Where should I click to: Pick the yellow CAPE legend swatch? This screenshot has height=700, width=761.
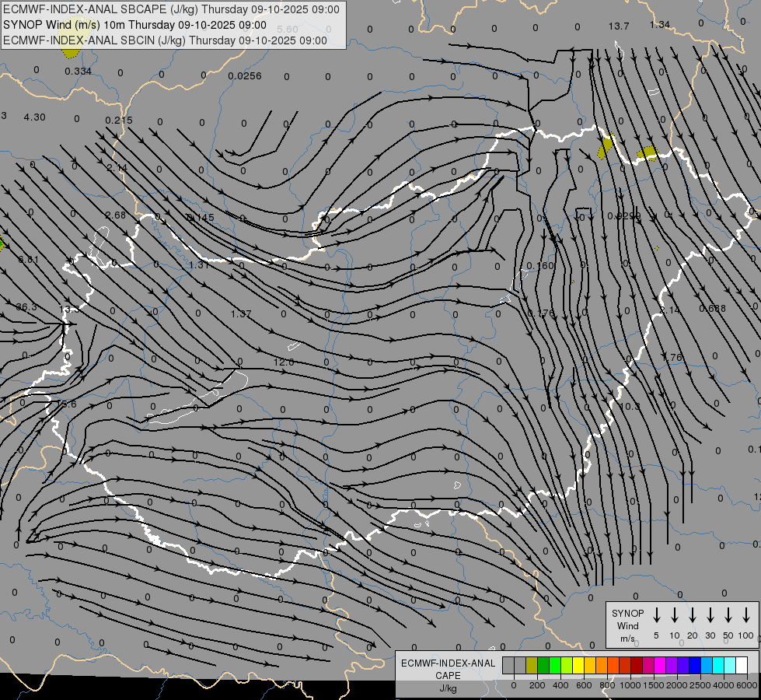pyautogui.click(x=579, y=665)
